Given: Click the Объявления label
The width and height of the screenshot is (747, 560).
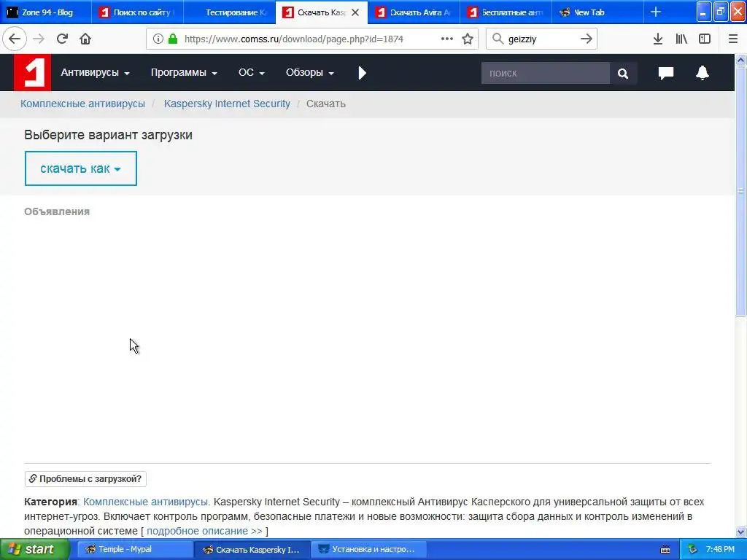Looking at the screenshot, I should [57, 211].
